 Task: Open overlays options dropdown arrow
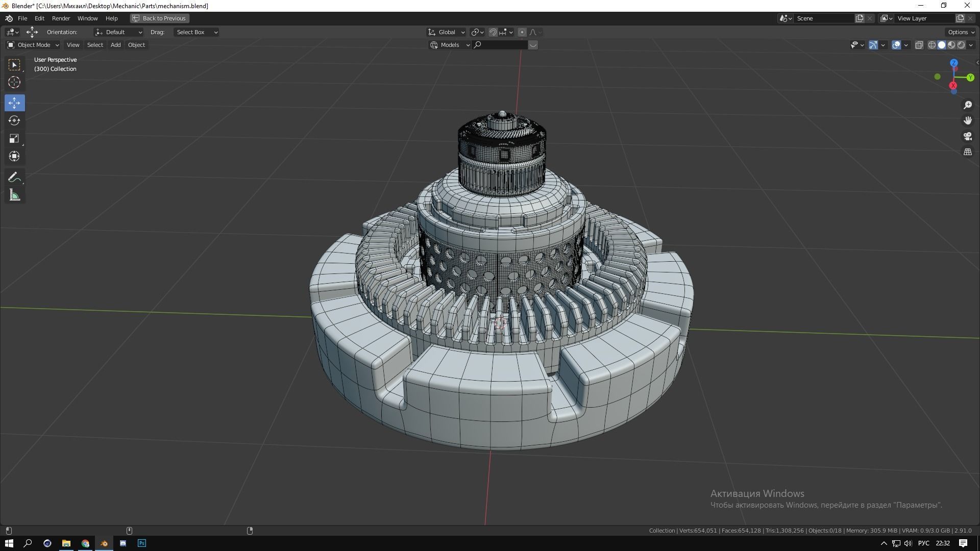906,45
